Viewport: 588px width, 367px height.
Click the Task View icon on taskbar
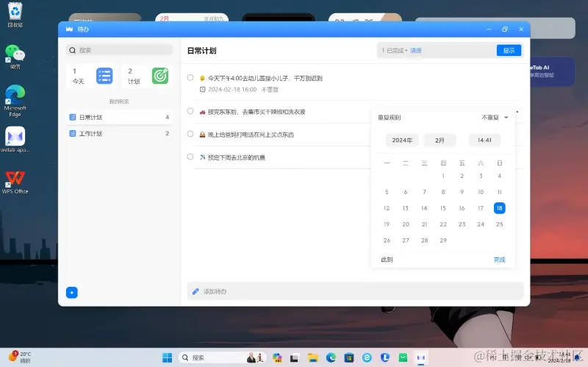click(295, 358)
